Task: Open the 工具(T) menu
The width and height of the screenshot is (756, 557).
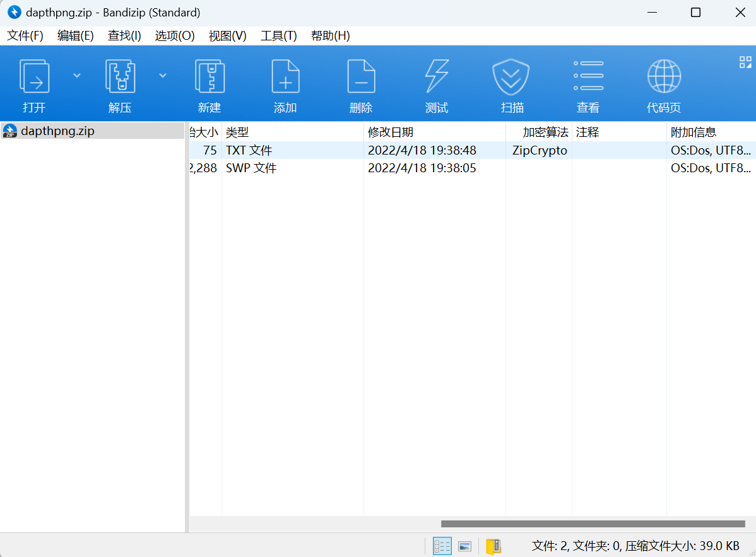Action: tap(279, 36)
